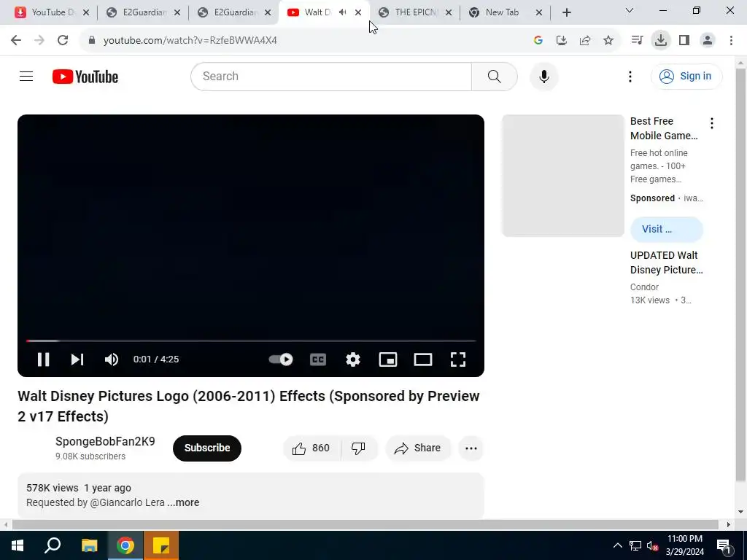Subscribe to SpongeBobFan2K9
Viewport: 747px width, 560px height.
click(207, 448)
